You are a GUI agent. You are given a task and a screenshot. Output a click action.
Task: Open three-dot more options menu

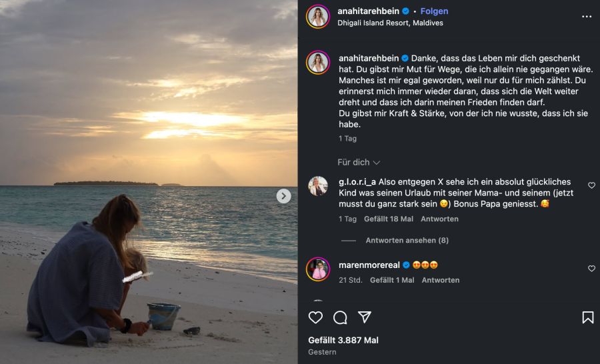pos(586,16)
